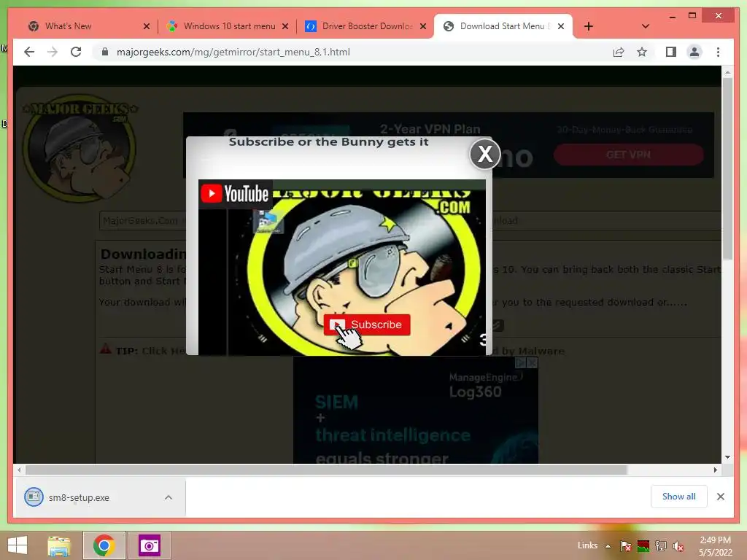Close the Driver Booster tab

422,26
